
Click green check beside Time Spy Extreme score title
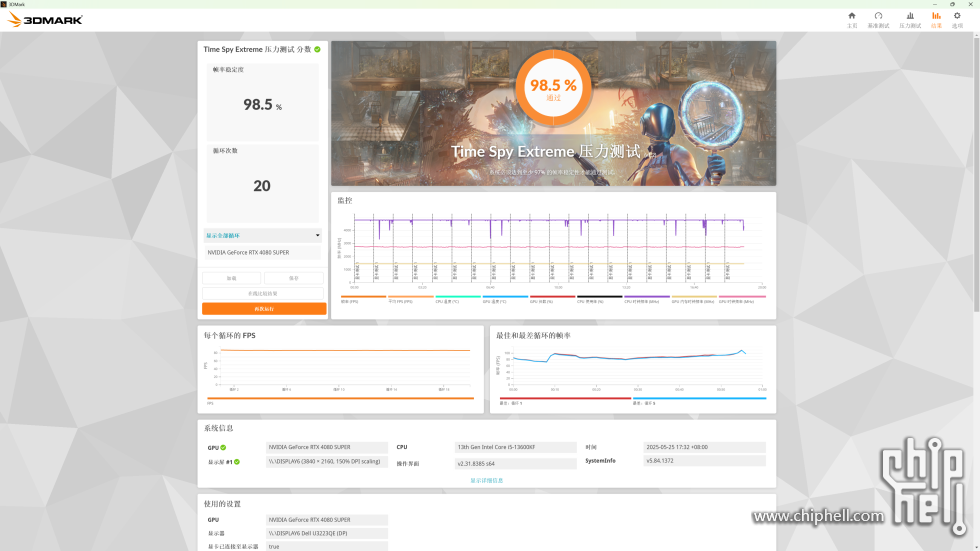click(318, 49)
